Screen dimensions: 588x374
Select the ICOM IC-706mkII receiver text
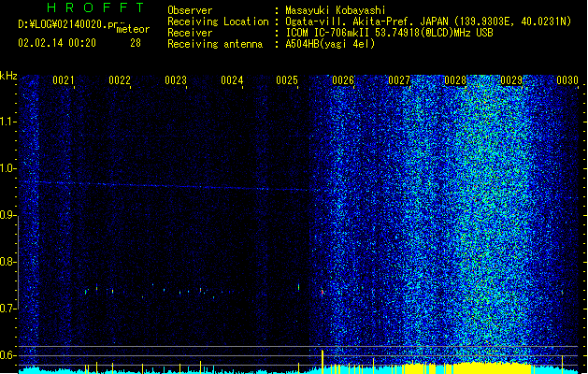[389, 33]
